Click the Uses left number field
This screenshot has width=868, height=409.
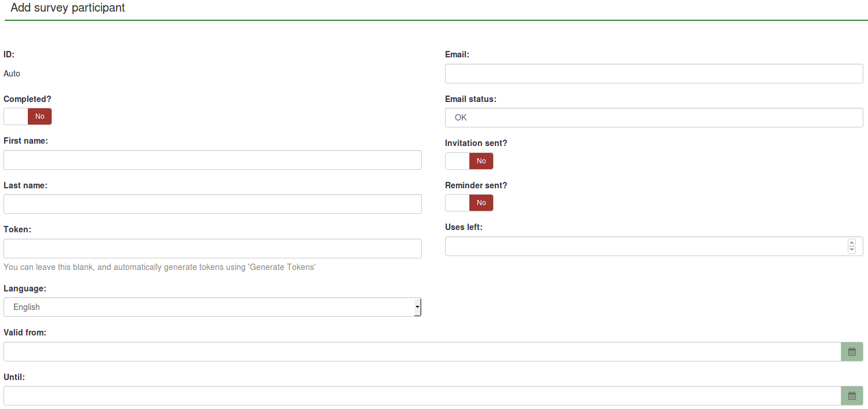(x=643, y=246)
